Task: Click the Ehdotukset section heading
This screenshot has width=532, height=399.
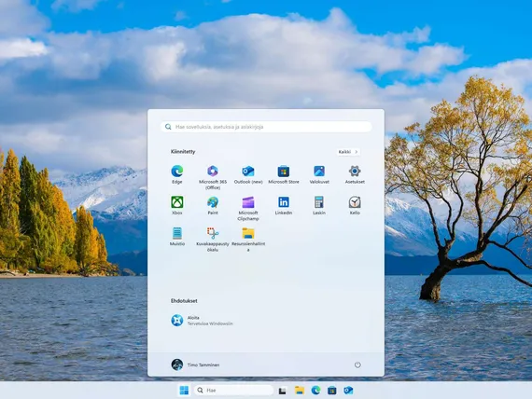Action: 184,301
